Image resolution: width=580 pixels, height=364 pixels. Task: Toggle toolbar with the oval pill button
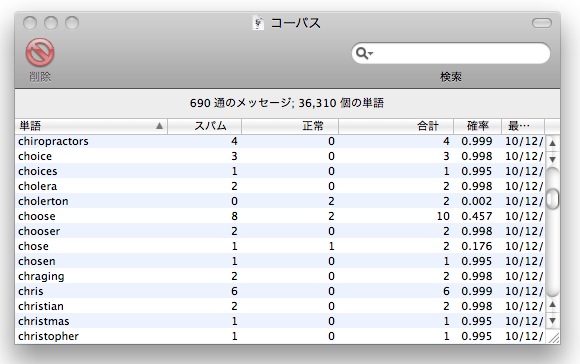pyautogui.click(x=542, y=23)
